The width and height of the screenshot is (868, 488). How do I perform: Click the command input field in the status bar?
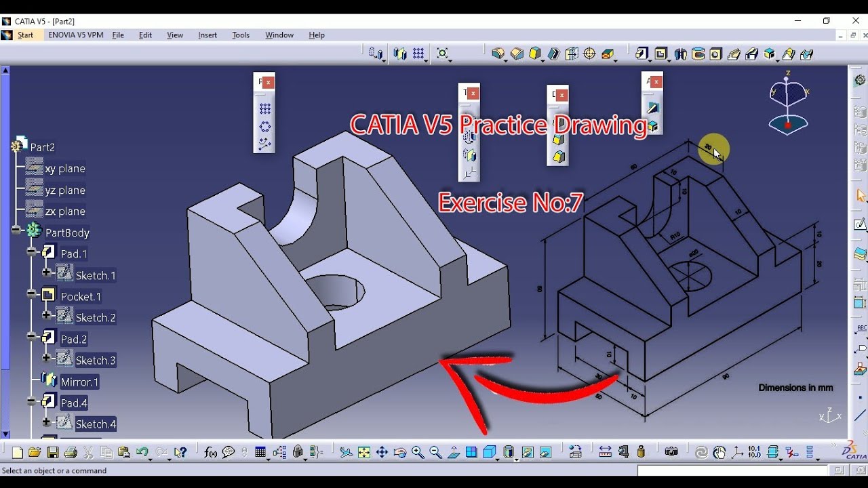[x=734, y=470]
